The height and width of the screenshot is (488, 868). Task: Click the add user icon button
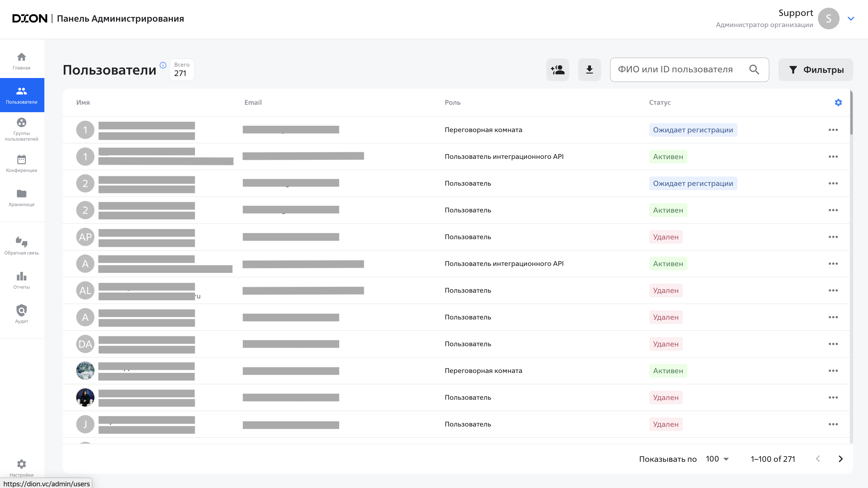pyautogui.click(x=557, y=70)
